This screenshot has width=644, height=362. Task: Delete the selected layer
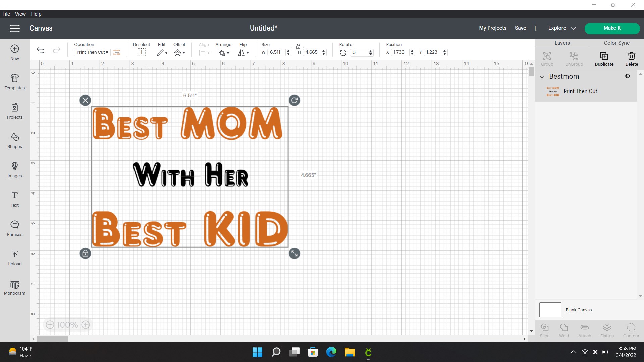[x=632, y=59]
